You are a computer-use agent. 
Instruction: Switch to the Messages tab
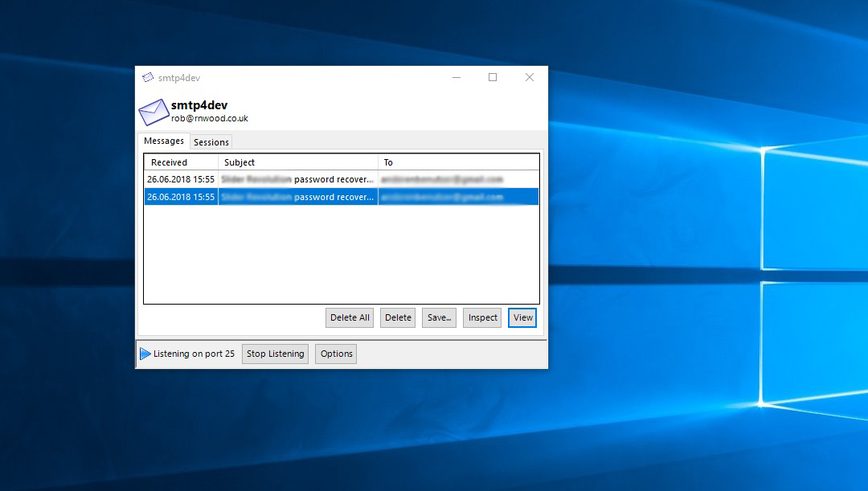tap(164, 141)
